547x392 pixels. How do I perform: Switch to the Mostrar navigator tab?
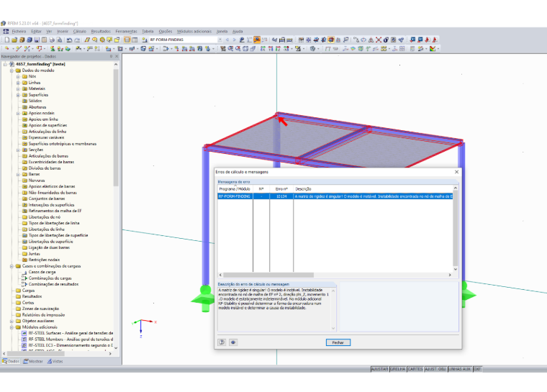[33, 361]
